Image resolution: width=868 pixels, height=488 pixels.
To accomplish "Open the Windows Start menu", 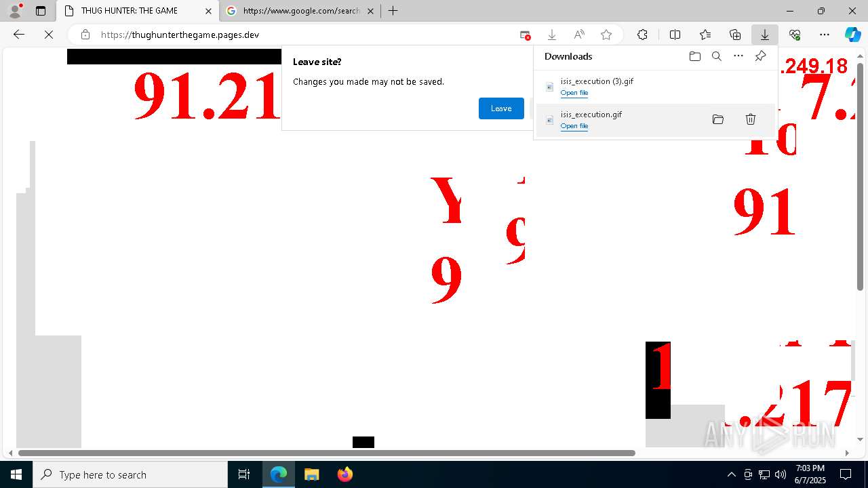I will [x=16, y=474].
